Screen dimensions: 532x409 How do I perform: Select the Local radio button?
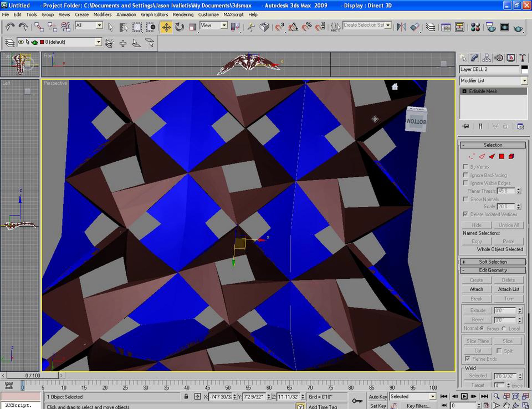click(504, 328)
